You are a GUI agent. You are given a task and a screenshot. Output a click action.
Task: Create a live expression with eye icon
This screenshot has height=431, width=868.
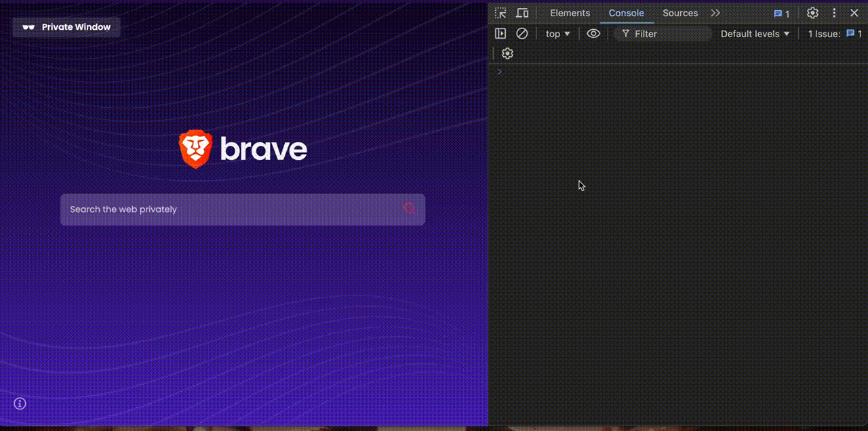pyautogui.click(x=593, y=33)
